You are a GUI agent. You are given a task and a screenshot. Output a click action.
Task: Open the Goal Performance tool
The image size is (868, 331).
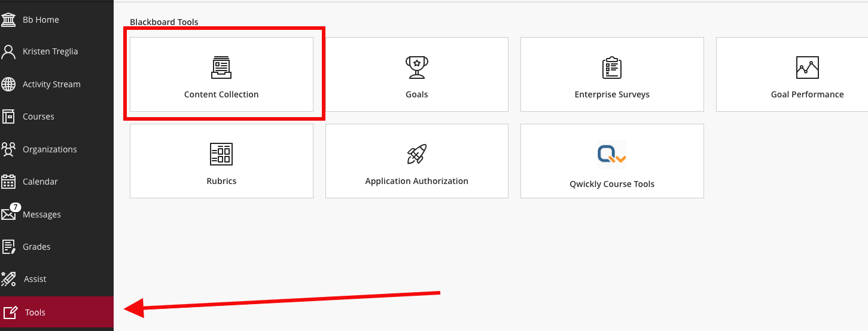pos(792,74)
